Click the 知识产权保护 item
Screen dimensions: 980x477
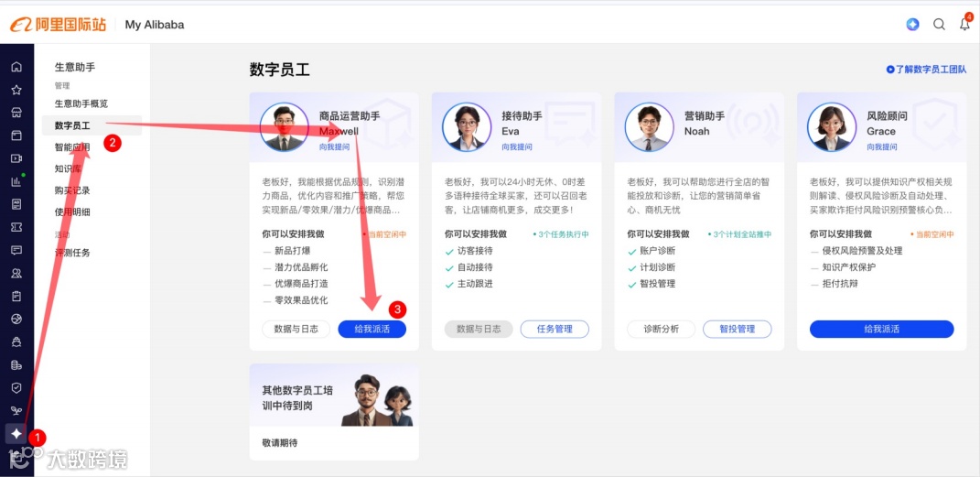coord(849,267)
